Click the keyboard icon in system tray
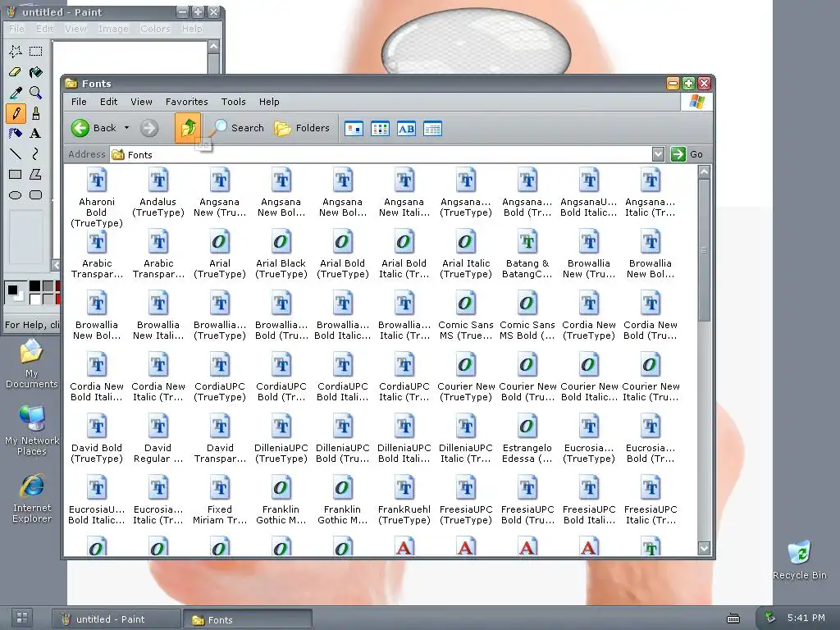 [733, 619]
